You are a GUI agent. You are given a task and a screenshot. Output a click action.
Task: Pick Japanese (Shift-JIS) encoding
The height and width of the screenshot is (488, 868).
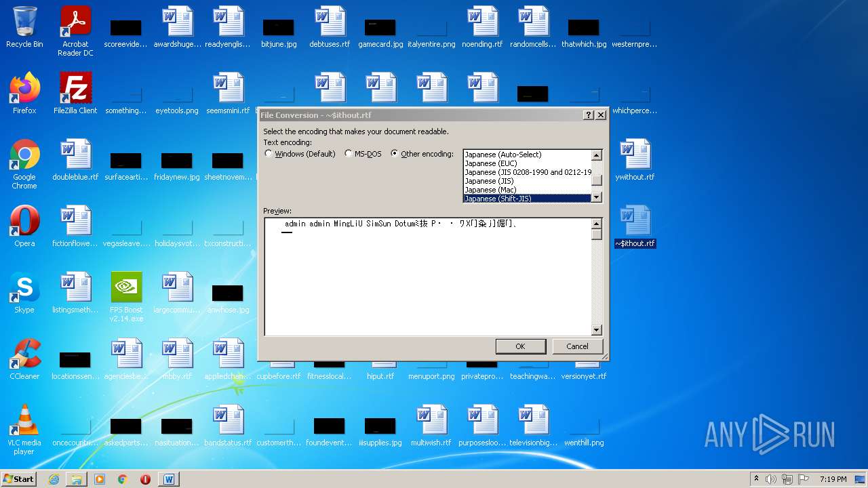[528, 199]
